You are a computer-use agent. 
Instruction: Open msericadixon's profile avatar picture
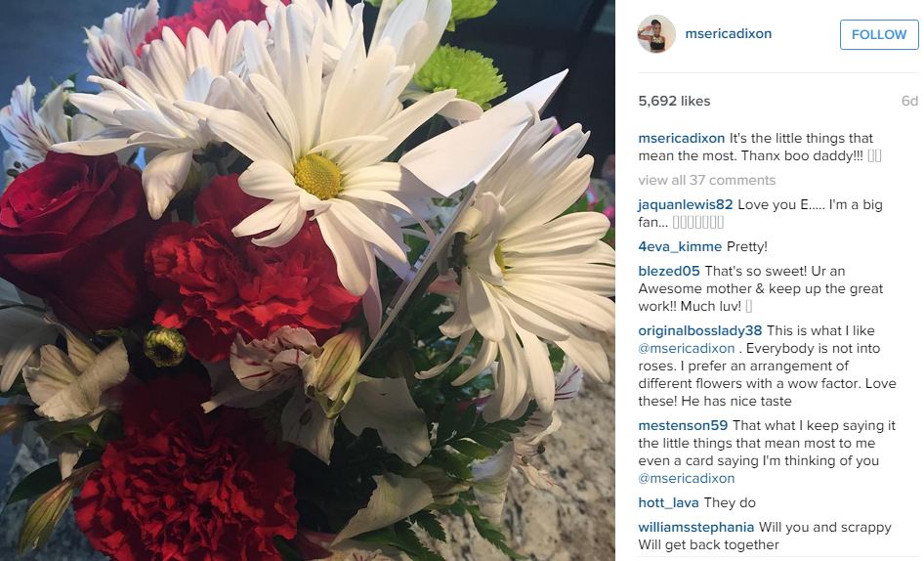click(x=655, y=34)
